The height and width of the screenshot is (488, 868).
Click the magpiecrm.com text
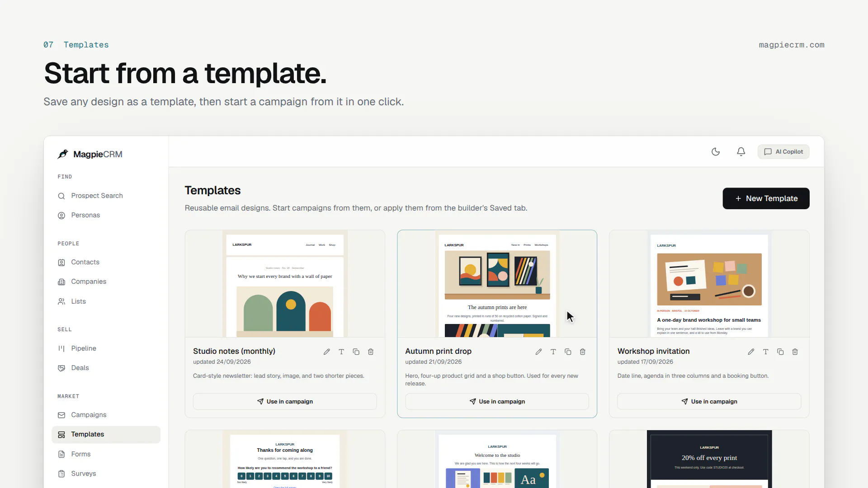pyautogui.click(x=792, y=45)
